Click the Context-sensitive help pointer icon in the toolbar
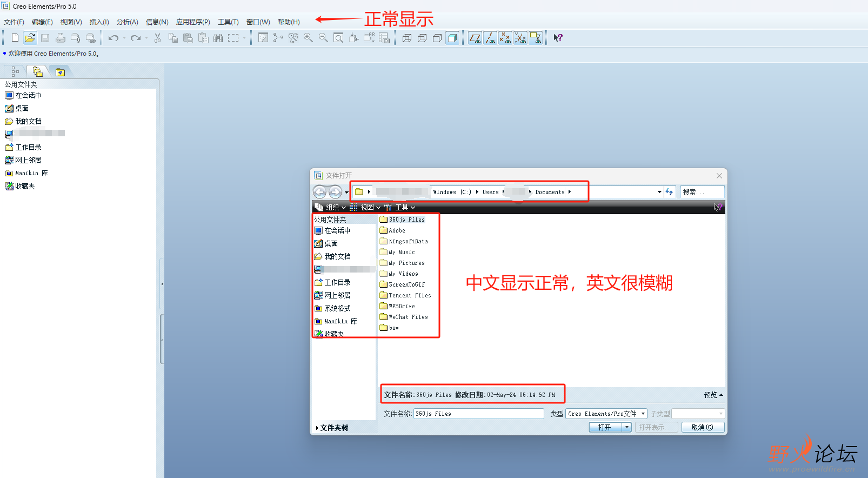Viewport: 868px width, 478px height. pos(558,38)
